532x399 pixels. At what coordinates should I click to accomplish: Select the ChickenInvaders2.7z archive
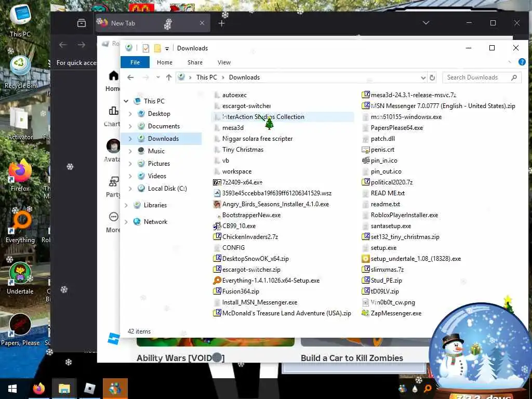(x=250, y=237)
